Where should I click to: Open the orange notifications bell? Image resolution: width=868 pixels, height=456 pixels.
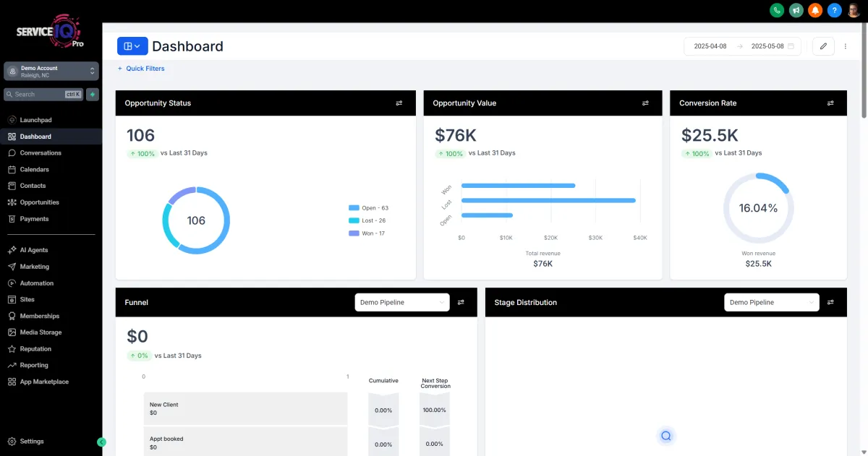coord(815,10)
